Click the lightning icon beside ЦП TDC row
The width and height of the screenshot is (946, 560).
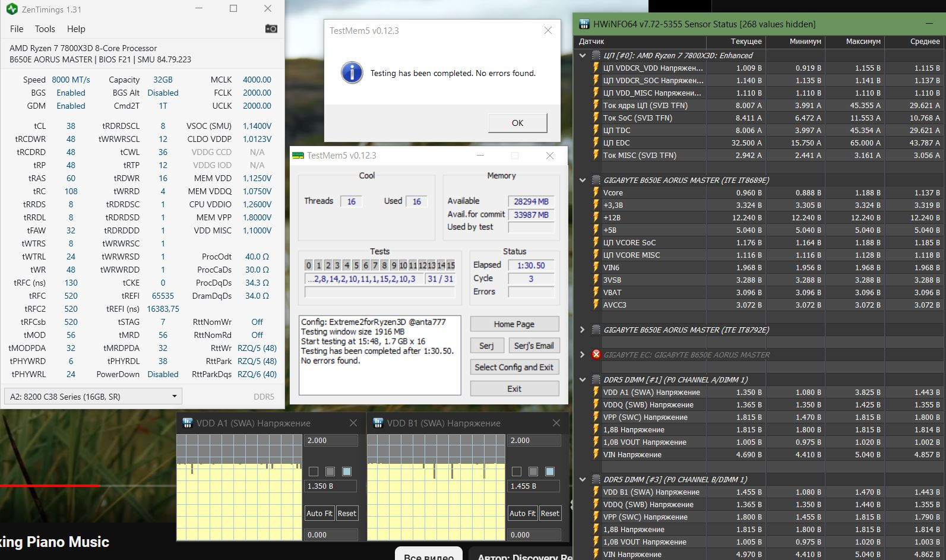click(596, 130)
